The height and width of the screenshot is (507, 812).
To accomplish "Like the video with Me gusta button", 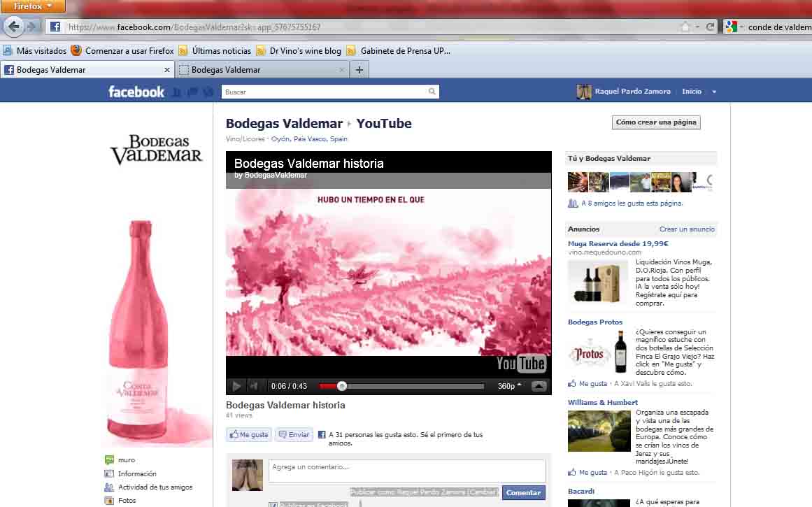I will [x=248, y=434].
